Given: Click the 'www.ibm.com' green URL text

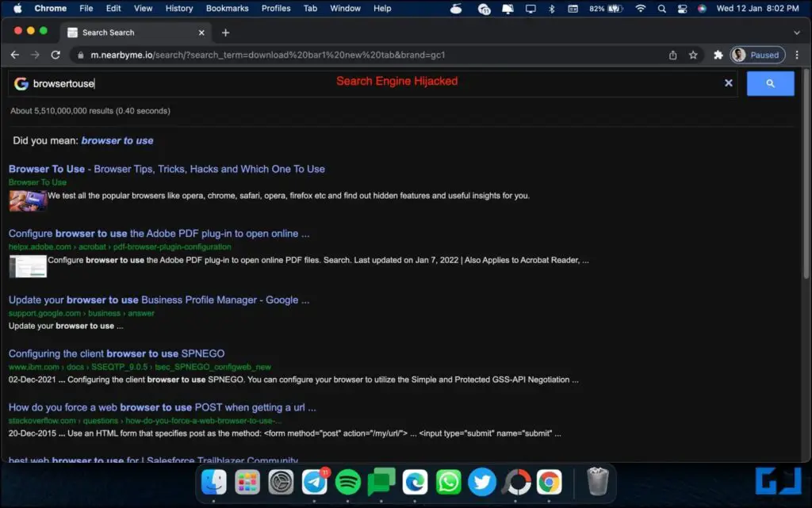Looking at the screenshot, I should [x=33, y=367].
